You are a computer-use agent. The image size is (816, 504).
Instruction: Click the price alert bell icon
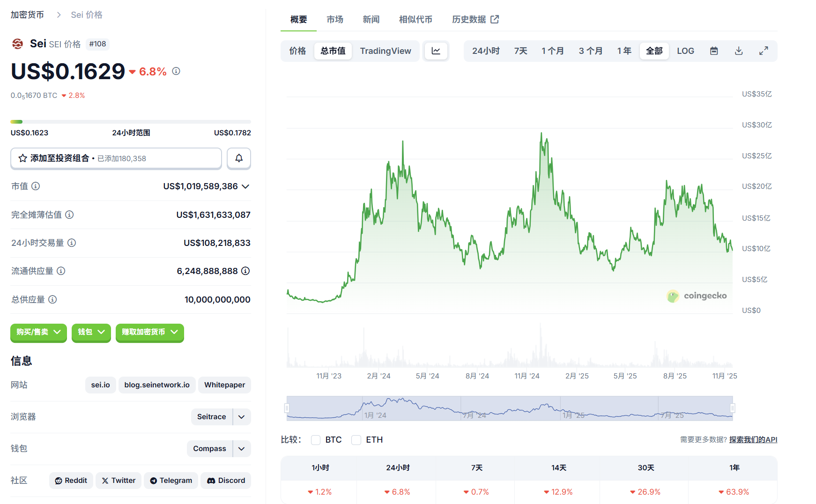pyautogui.click(x=239, y=158)
